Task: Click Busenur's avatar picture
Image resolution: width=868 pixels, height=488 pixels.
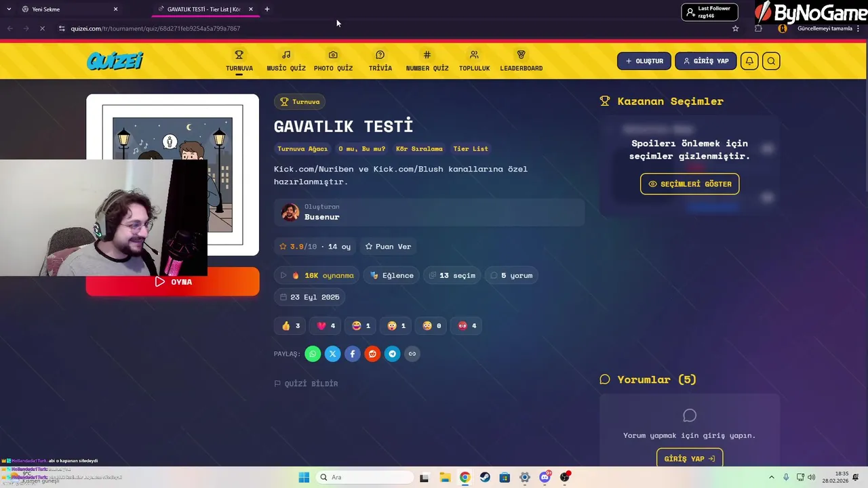Action: 290,212
